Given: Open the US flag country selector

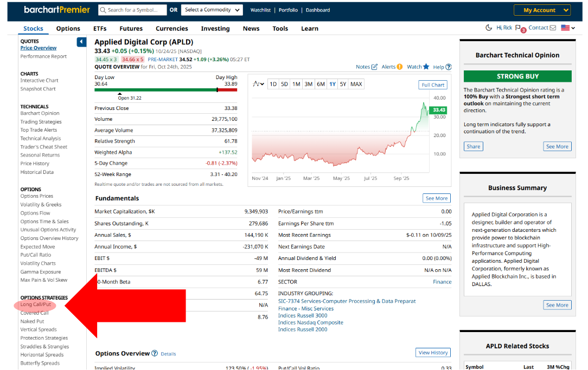Looking at the screenshot, I should [568, 28].
